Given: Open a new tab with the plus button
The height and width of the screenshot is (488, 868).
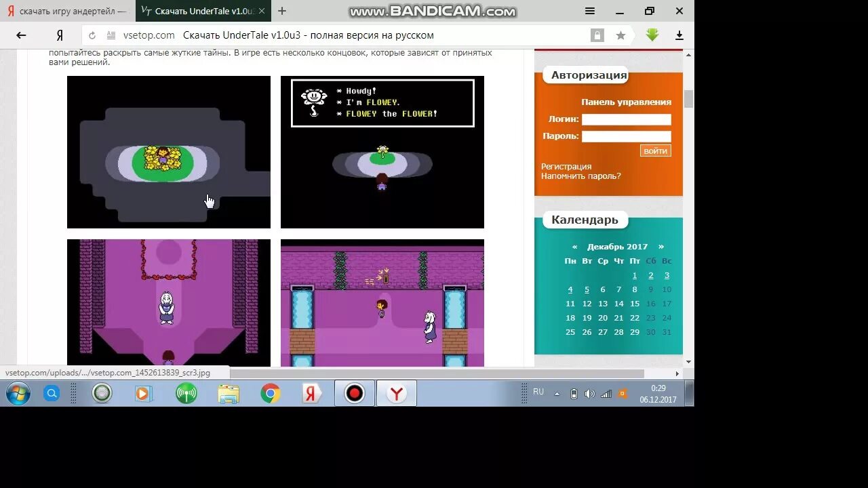Looking at the screenshot, I should [x=282, y=11].
